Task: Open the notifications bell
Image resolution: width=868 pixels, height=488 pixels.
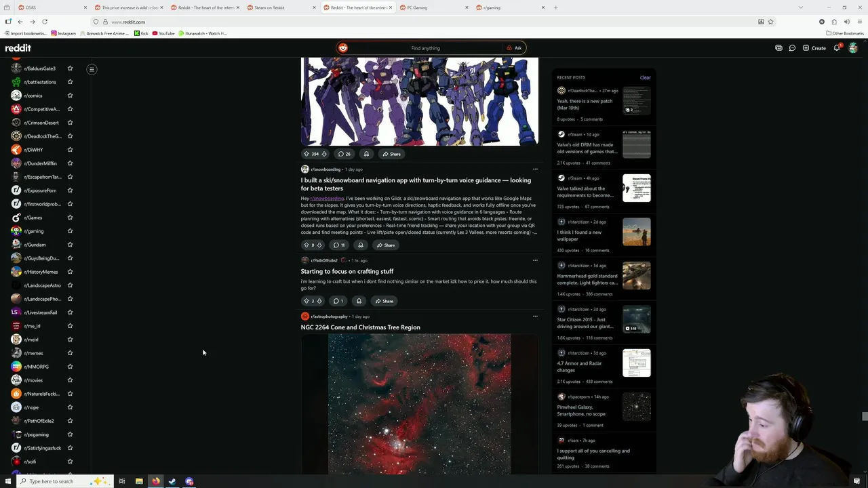Action: click(x=837, y=48)
